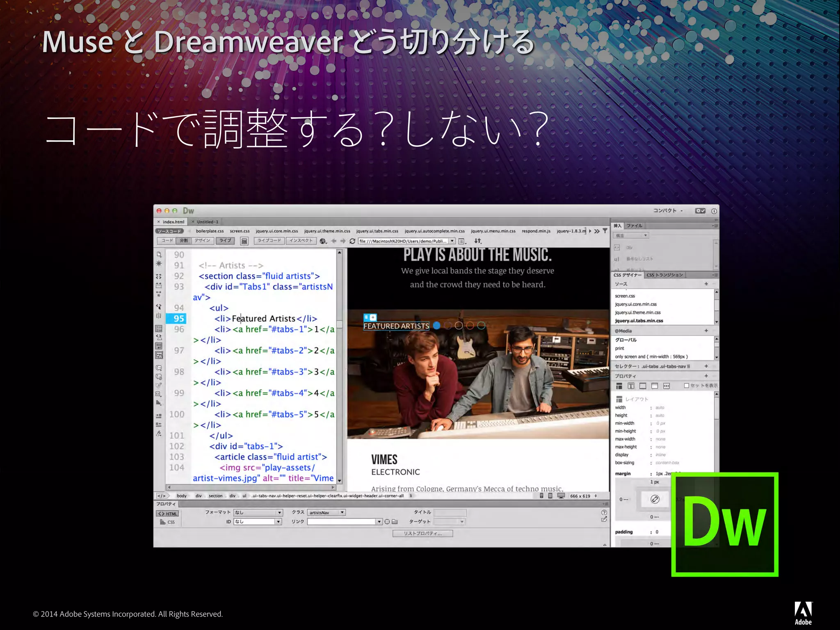Click the body tag in tag selector
This screenshot has height=630, width=840.
click(181, 496)
